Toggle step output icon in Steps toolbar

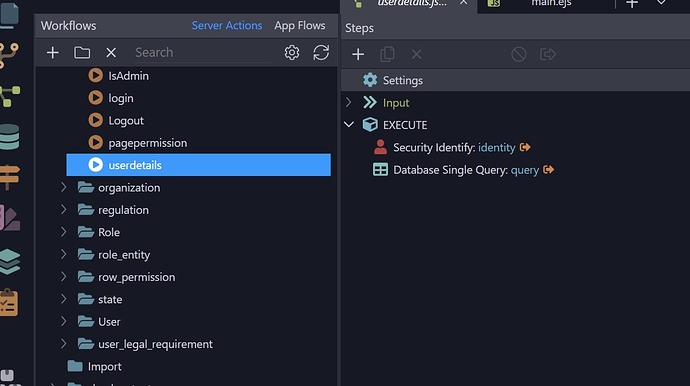(548, 55)
